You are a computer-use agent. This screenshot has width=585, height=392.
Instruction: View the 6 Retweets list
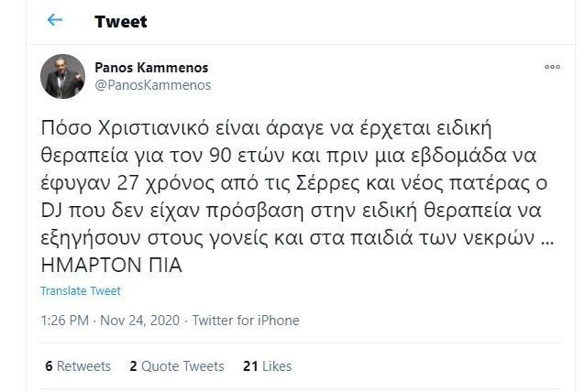coord(77,365)
